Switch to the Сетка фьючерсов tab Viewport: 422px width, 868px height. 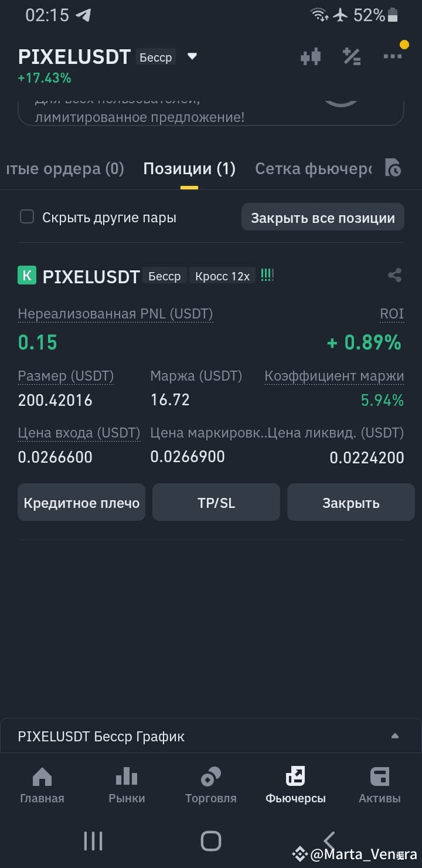313,169
